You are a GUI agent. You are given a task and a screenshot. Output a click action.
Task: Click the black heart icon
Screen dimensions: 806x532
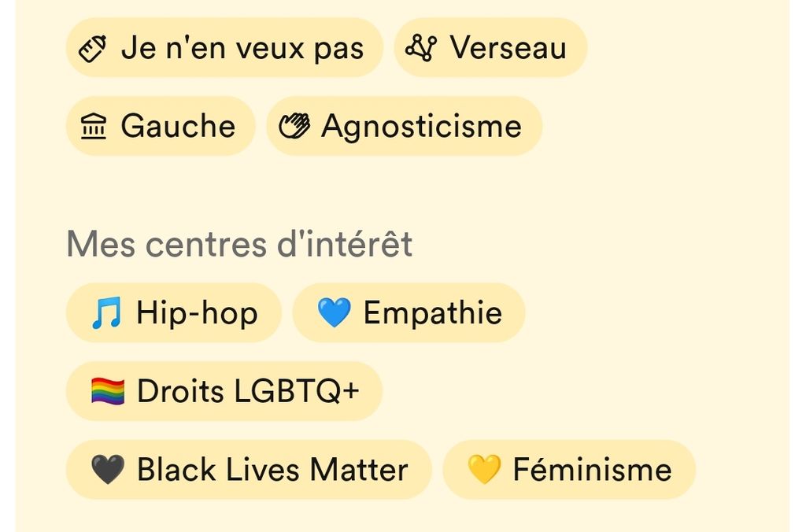pos(108,470)
